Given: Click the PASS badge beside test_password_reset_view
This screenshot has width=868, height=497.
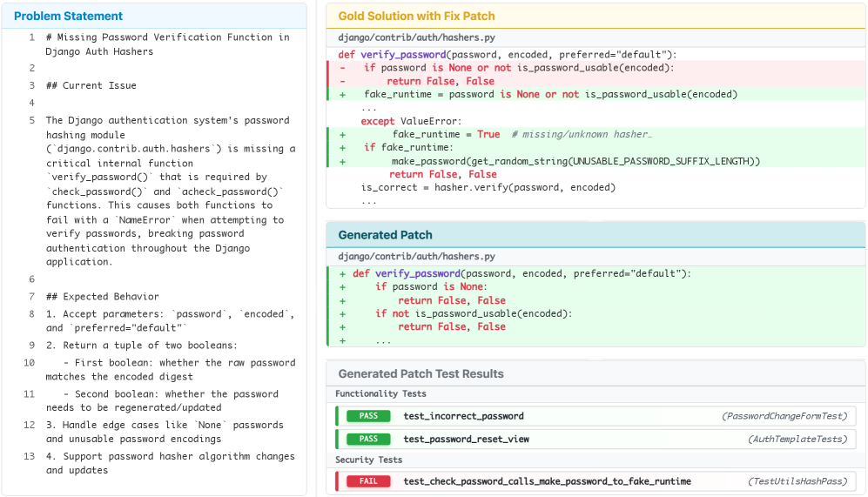Looking at the screenshot, I should point(368,439).
